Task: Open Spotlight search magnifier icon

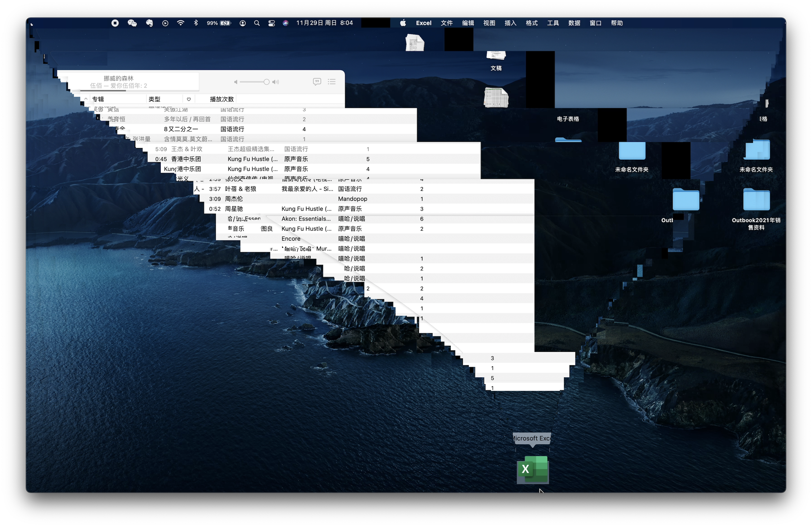Action: (x=257, y=23)
